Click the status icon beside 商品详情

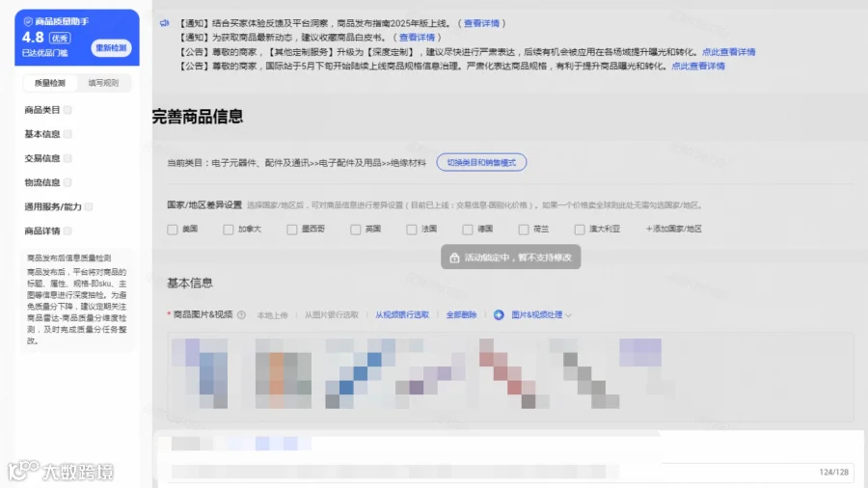pyautogui.click(x=68, y=230)
